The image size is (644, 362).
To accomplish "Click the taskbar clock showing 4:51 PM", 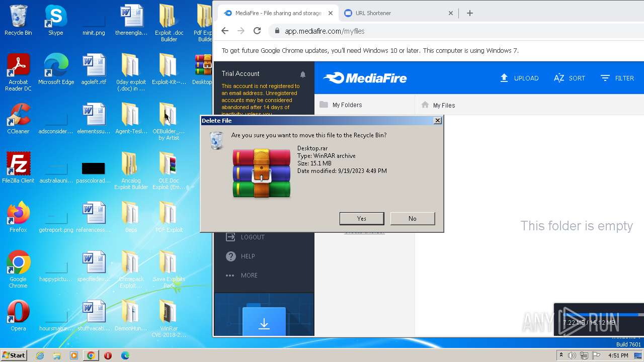I will [x=618, y=355].
